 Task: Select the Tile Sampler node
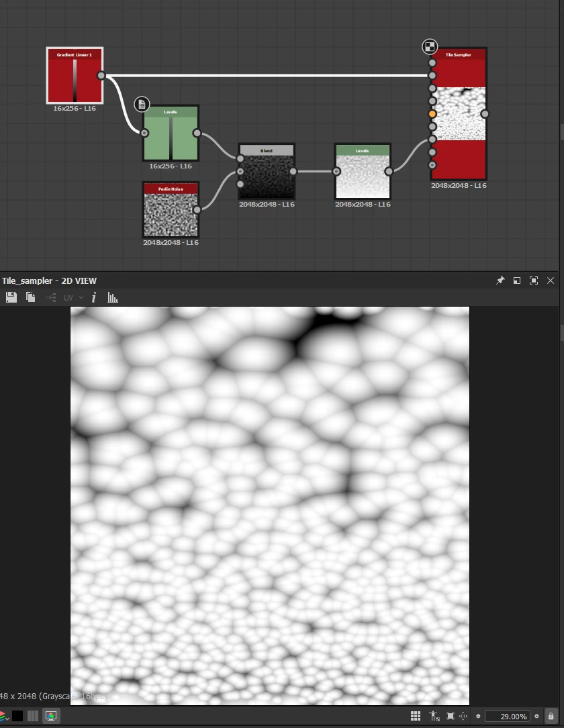(x=459, y=114)
